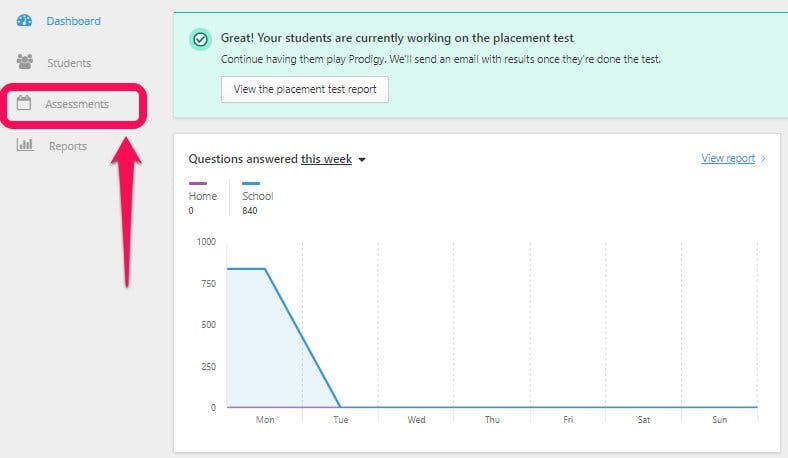788x458 pixels.
Task: Click the purple Home color line
Action: point(198,184)
